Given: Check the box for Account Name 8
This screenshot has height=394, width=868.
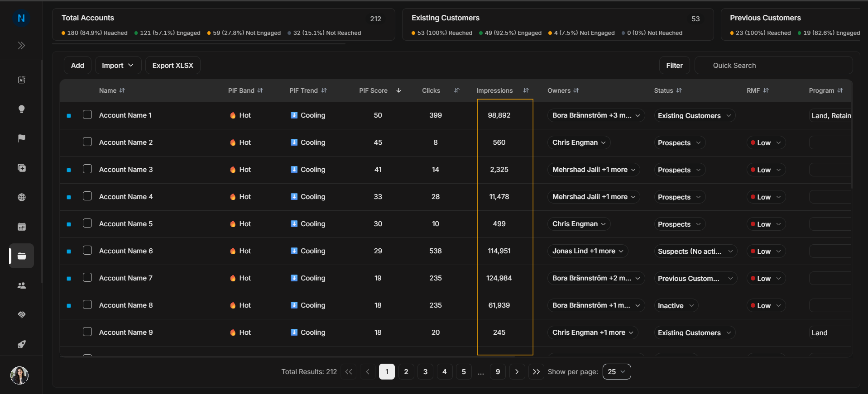Looking at the screenshot, I should pos(87,305).
